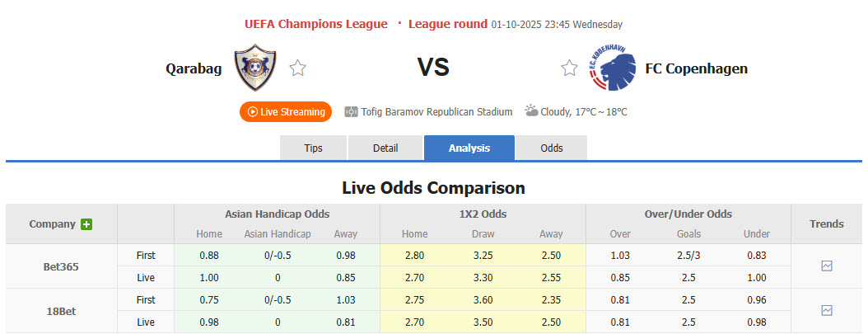
Task: Click the stadium icon near Tofig Baramov
Action: click(351, 111)
